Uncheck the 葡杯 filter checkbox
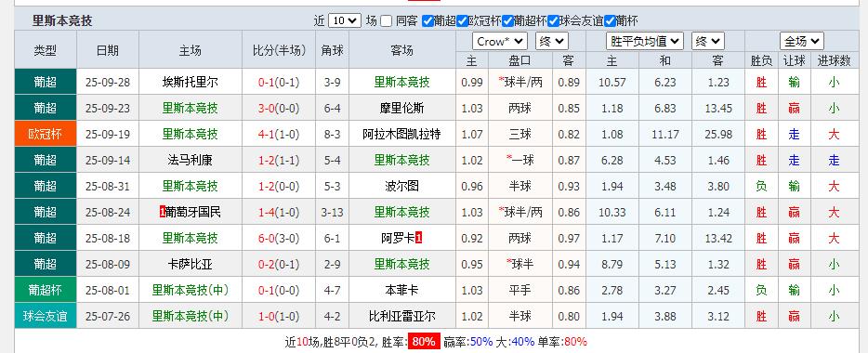 610,21
